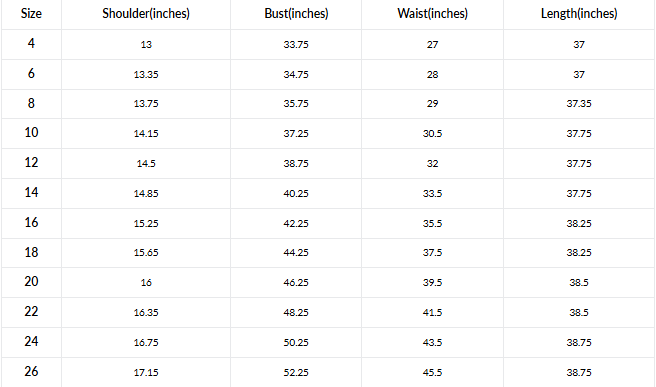
Task: Select the Waist(inches) column header
Action: pos(433,14)
